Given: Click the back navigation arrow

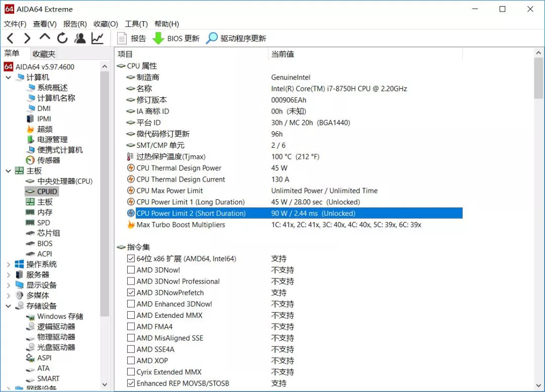Looking at the screenshot, I should pos(10,38).
